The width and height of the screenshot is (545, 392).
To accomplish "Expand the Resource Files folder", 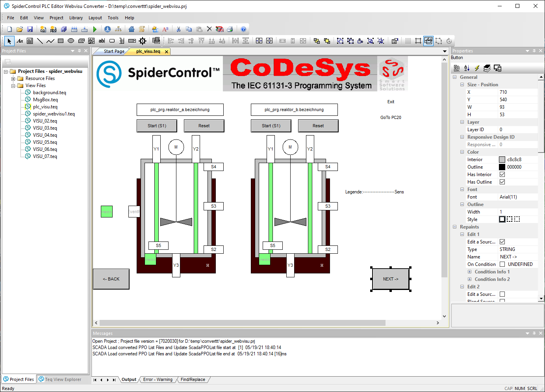I will [13, 78].
